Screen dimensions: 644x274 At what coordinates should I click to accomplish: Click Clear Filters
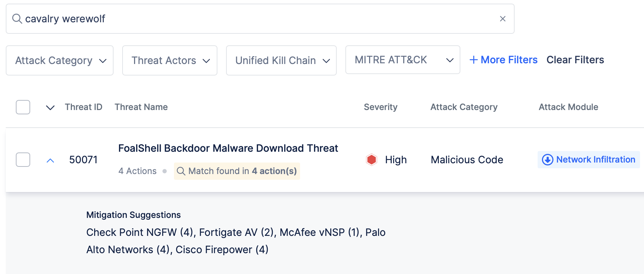[x=575, y=60]
